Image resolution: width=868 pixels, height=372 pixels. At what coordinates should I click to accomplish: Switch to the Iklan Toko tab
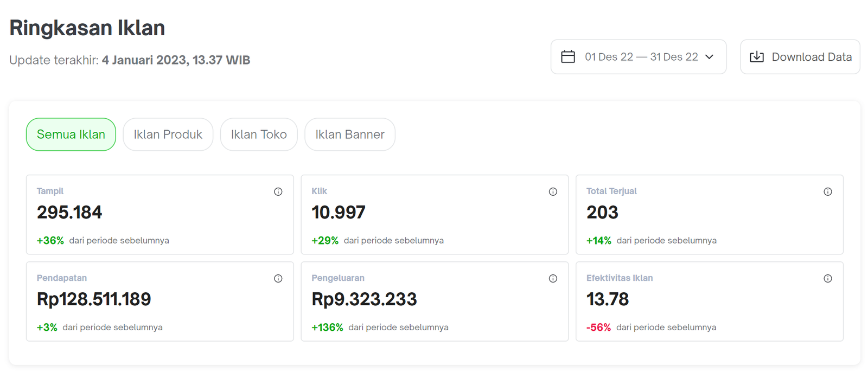coord(259,134)
